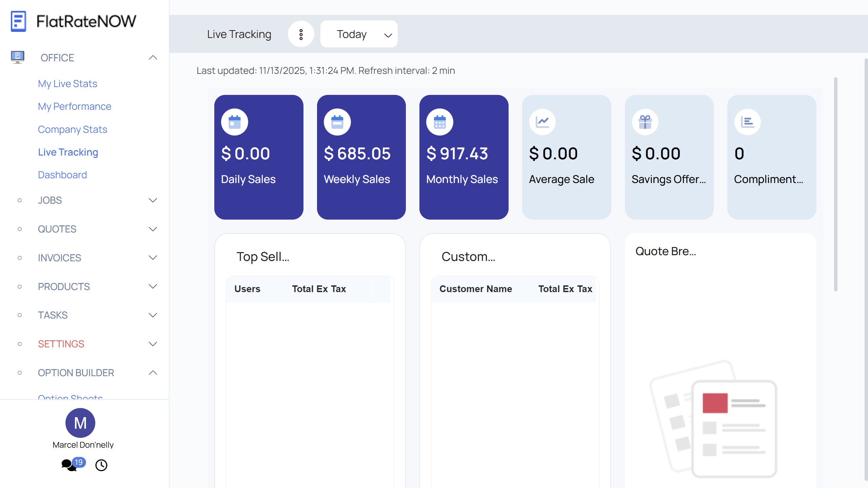868x488 pixels.
Task: Open My Live Stats menu item
Action: pos(67,84)
